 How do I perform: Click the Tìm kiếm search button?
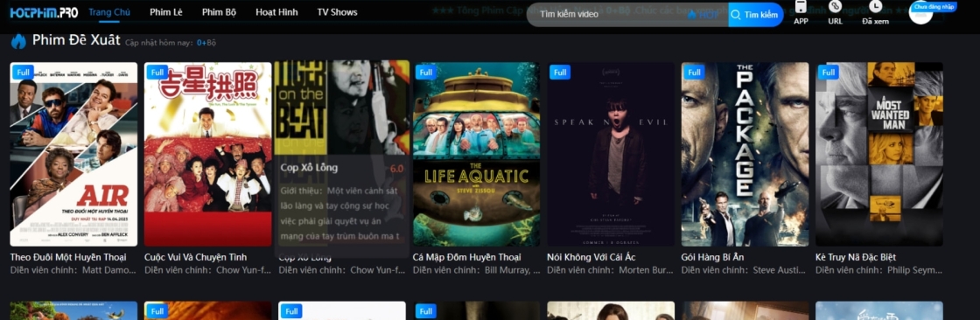click(x=755, y=14)
